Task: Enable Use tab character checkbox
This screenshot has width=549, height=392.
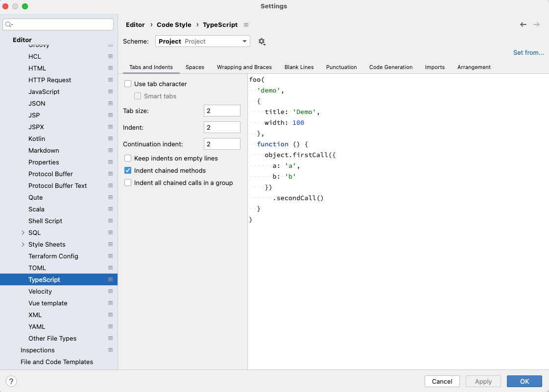Action: pyautogui.click(x=128, y=84)
